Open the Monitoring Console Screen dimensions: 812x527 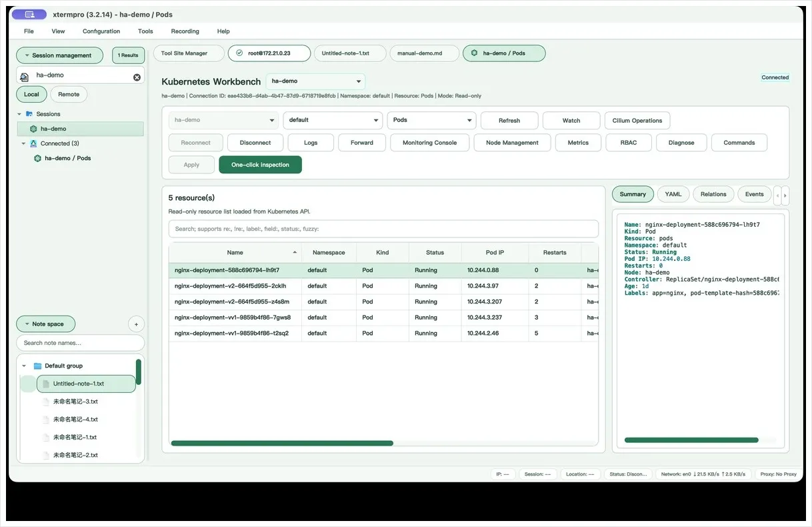coord(430,143)
